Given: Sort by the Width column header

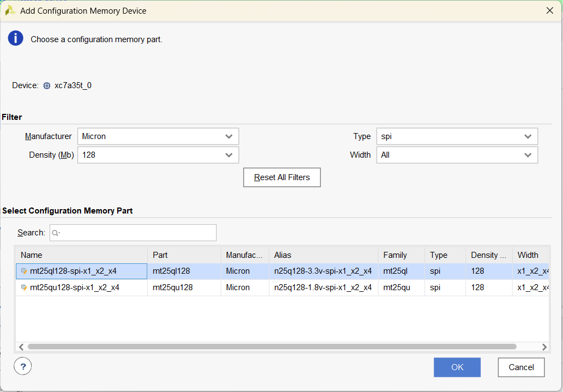Looking at the screenshot, I should pos(531,255).
